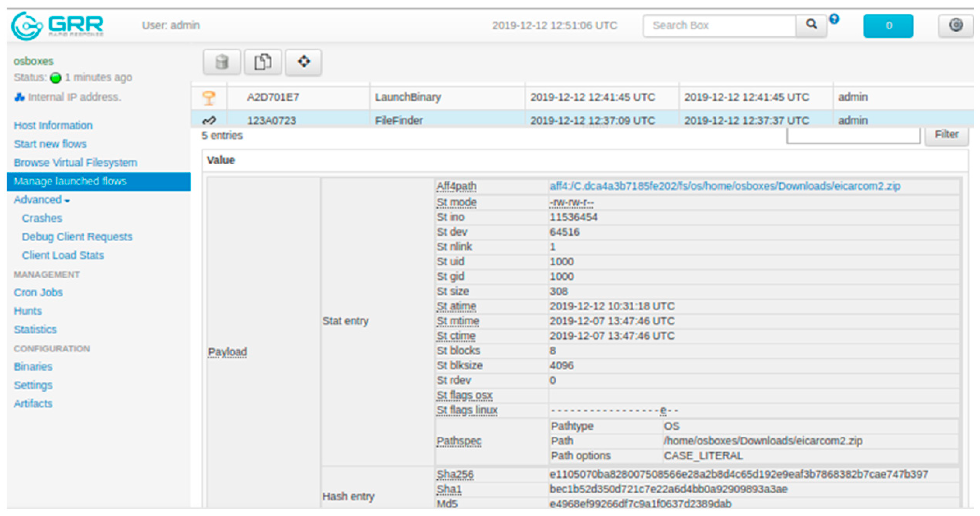The width and height of the screenshot is (980, 516).
Task: Click the LaunchBinary flow name cell
Action: pos(408,97)
